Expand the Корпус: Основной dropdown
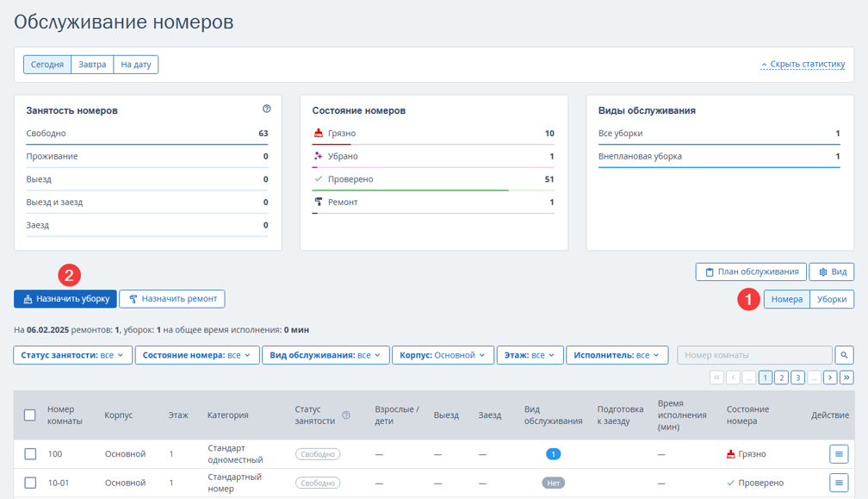The image size is (868, 499). pos(443,355)
